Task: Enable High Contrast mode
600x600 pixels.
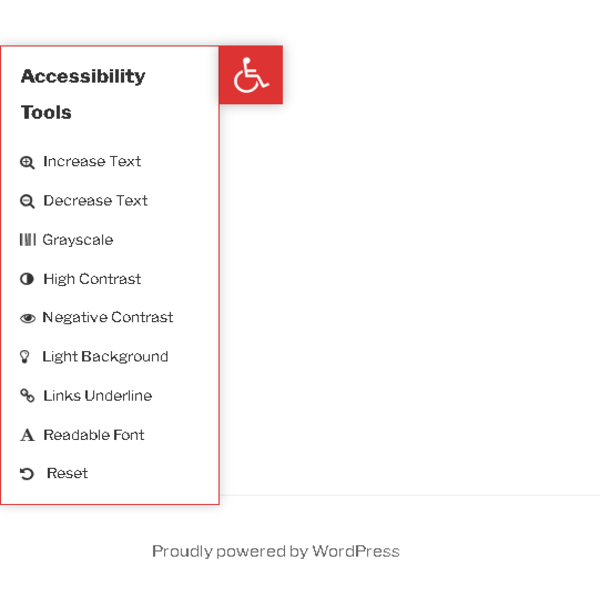Action: [x=92, y=279]
